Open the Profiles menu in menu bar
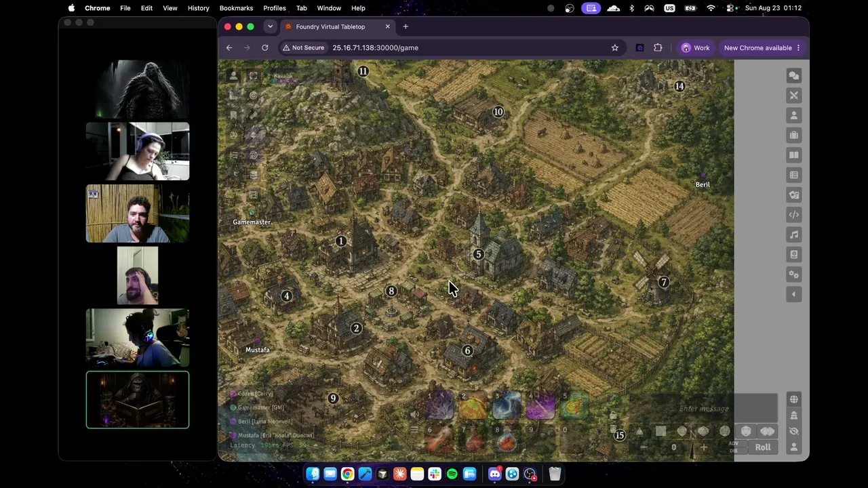This screenshot has width=868, height=488. click(274, 8)
